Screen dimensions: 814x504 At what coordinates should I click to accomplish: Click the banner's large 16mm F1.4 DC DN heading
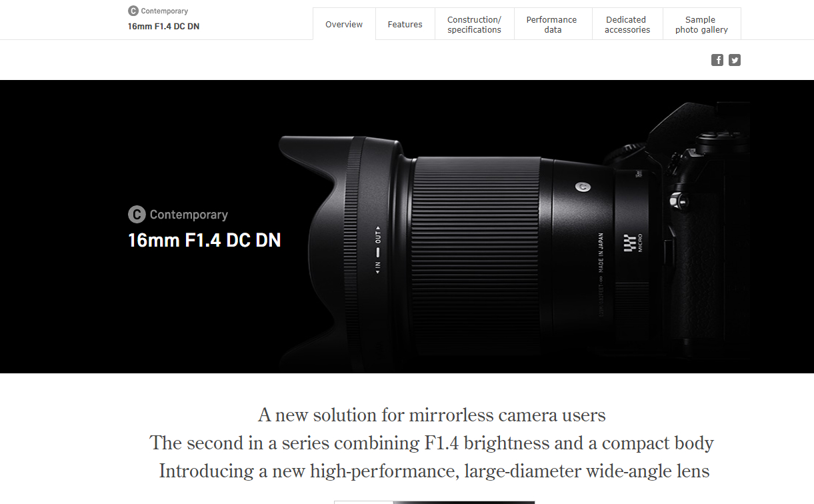(x=205, y=240)
